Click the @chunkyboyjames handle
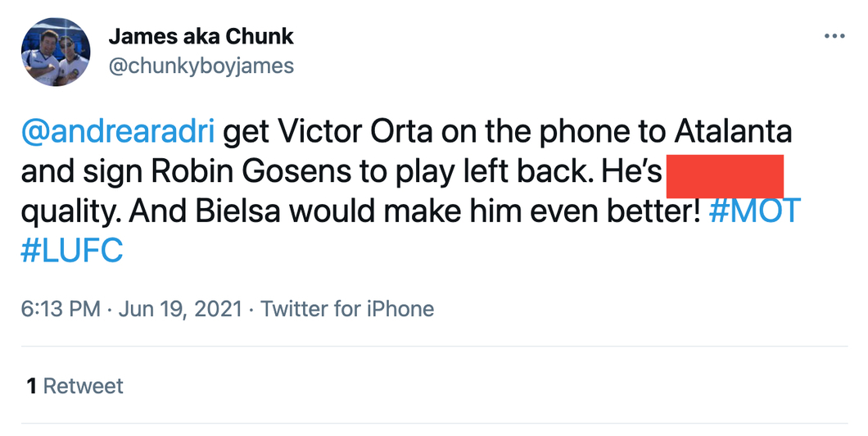The width and height of the screenshot is (868, 436). tap(201, 66)
